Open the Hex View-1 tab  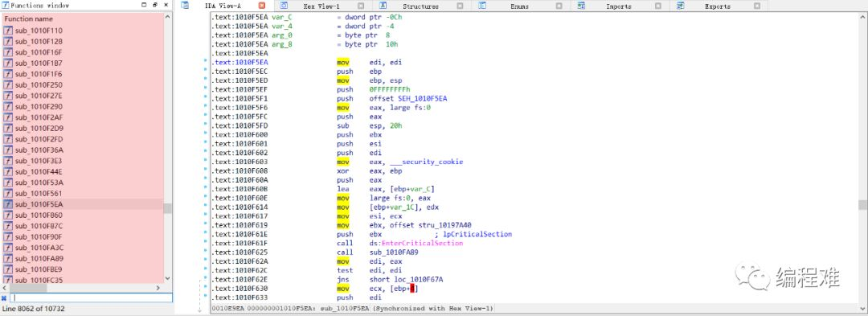point(321,6)
